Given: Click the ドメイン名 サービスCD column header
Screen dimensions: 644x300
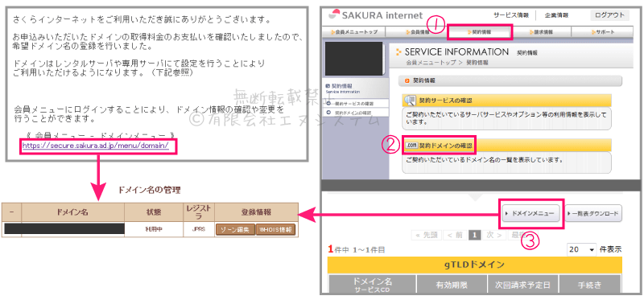Looking at the screenshot, I should pos(372,285).
